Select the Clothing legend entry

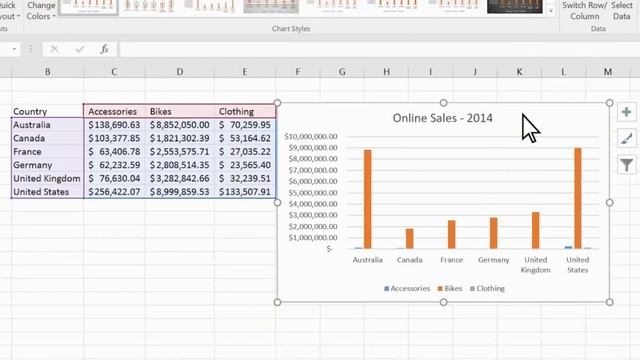(x=487, y=288)
